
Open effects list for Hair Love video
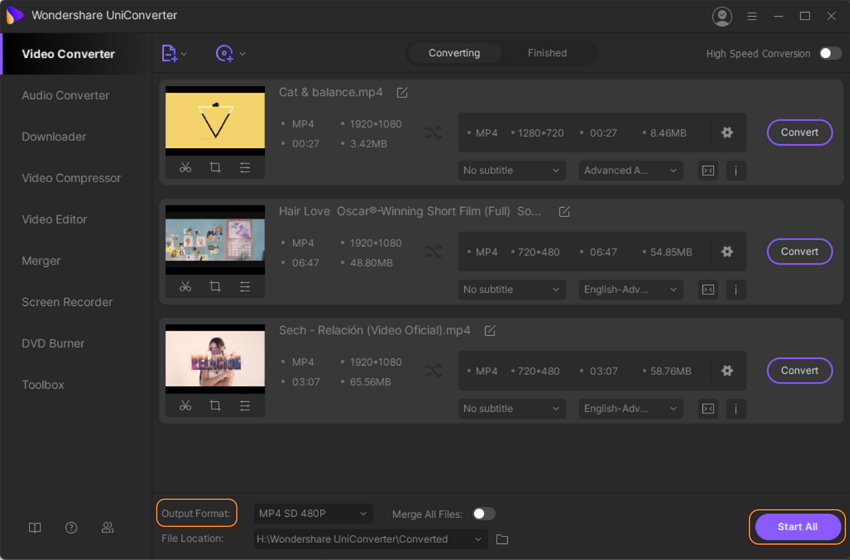tap(245, 286)
